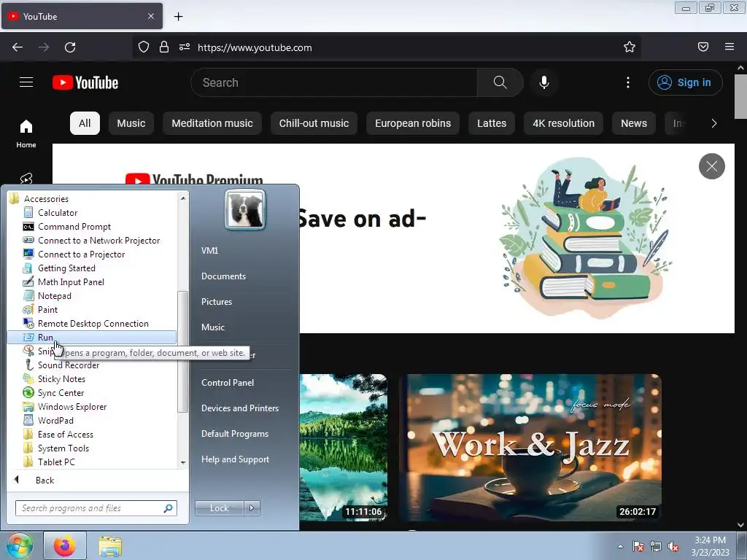Launch Paint
Image resolution: width=747 pixels, height=560 pixels.
pos(47,309)
